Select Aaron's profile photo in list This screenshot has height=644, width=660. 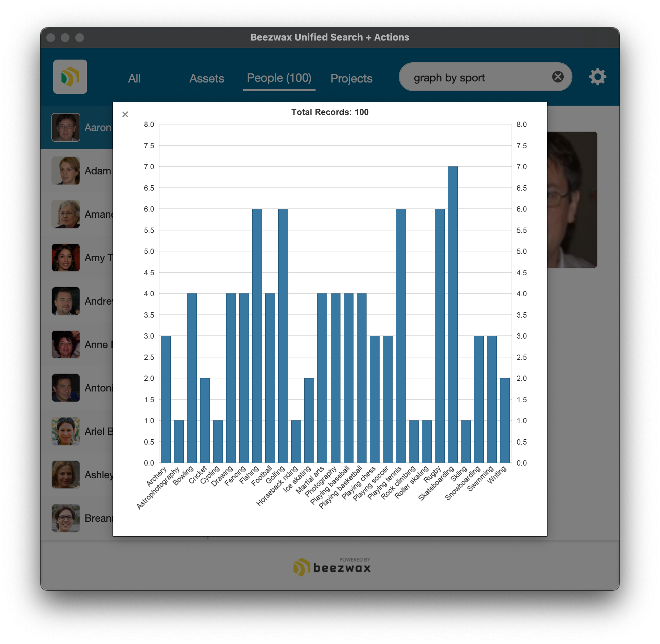point(66,127)
